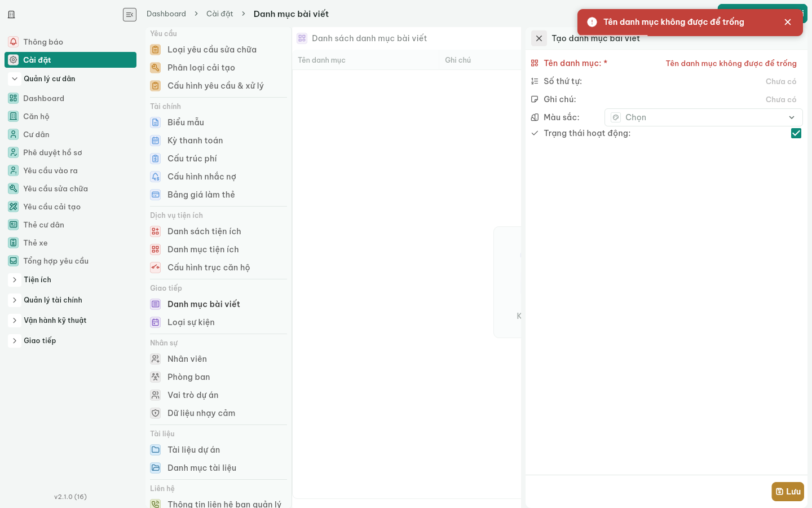812x508 pixels.
Task: Navigate to Dashboard breadcrumb link
Action: pyautogui.click(x=166, y=14)
